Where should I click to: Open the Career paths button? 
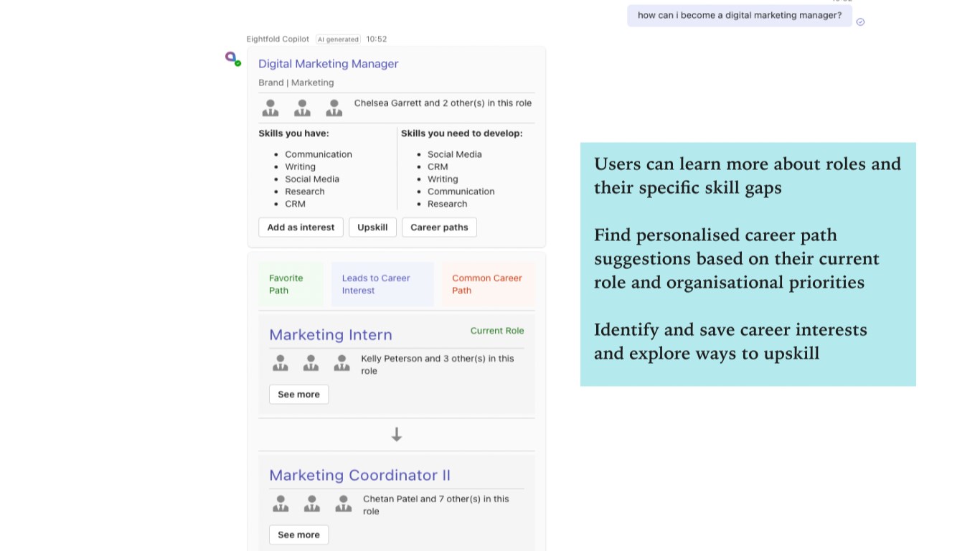[439, 227]
